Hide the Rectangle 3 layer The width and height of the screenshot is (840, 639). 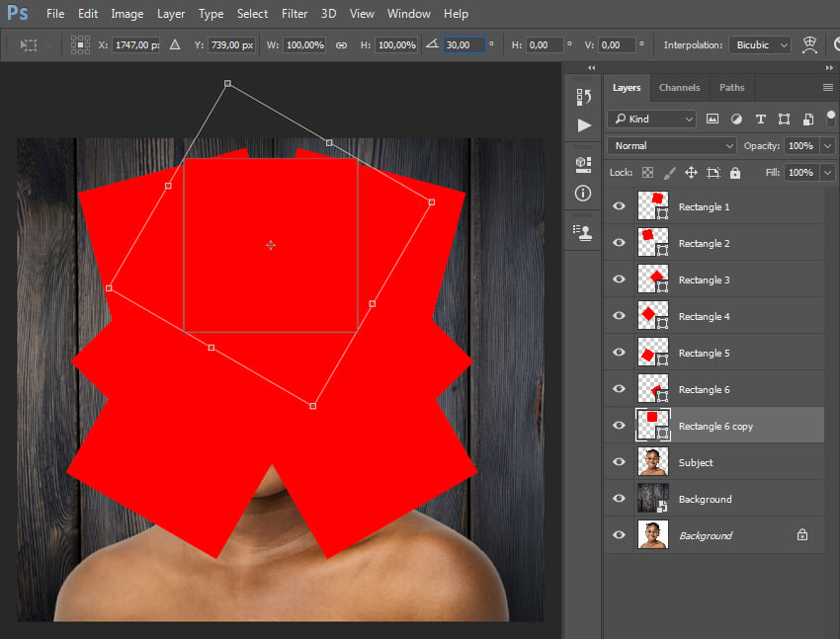point(619,279)
